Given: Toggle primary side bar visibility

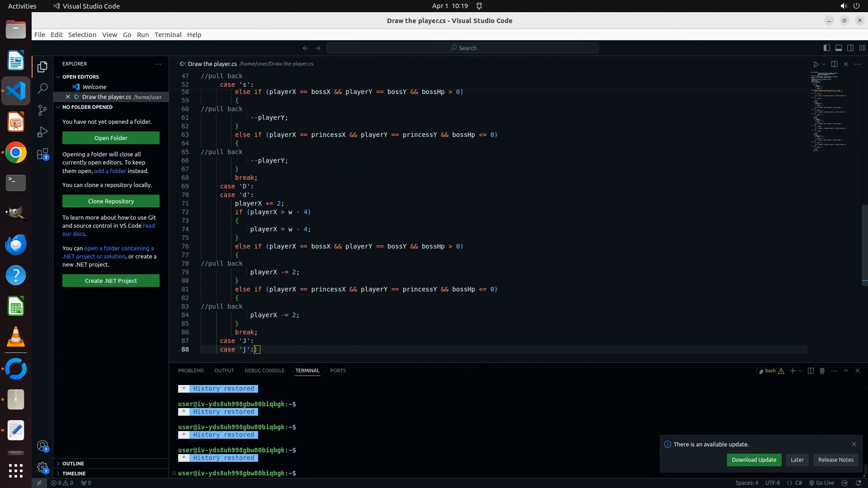Looking at the screenshot, I should click(x=826, y=48).
